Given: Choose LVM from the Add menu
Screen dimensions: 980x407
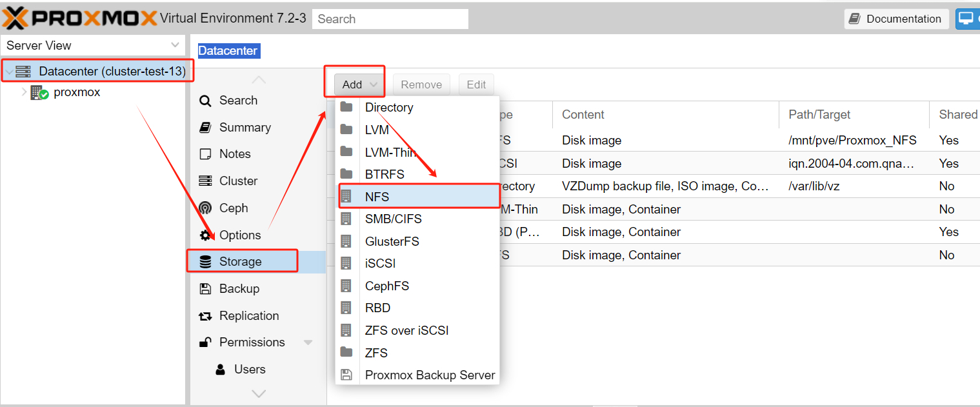Looking at the screenshot, I should click(x=417, y=130).
